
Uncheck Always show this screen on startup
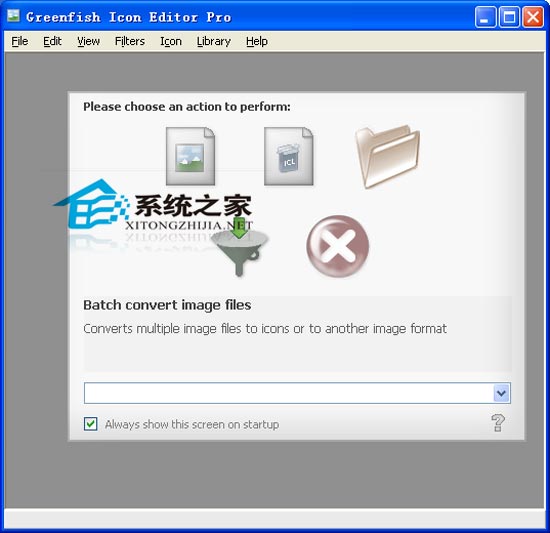coord(90,424)
